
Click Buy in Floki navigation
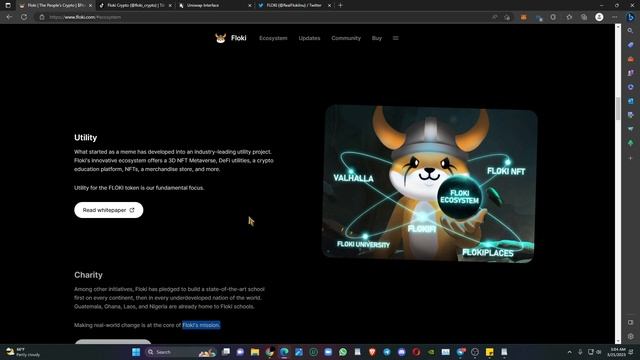tap(376, 38)
